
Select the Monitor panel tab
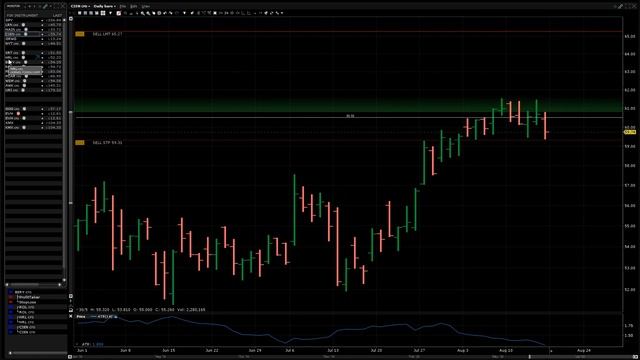click(x=13, y=7)
